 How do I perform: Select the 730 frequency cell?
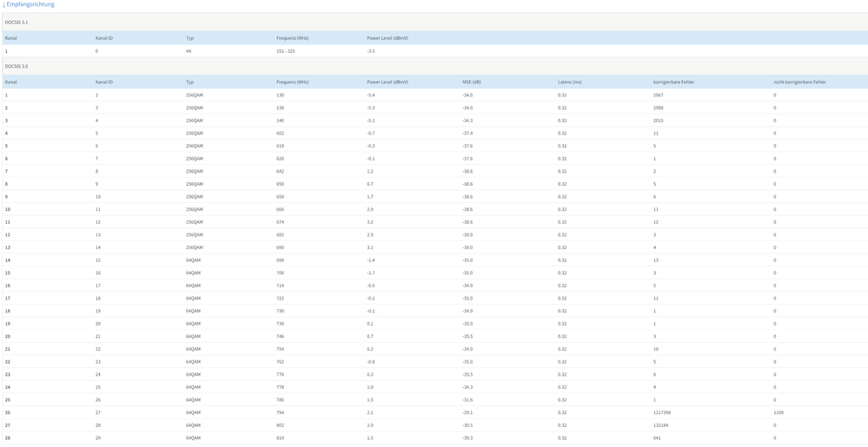(x=280, y=312)
